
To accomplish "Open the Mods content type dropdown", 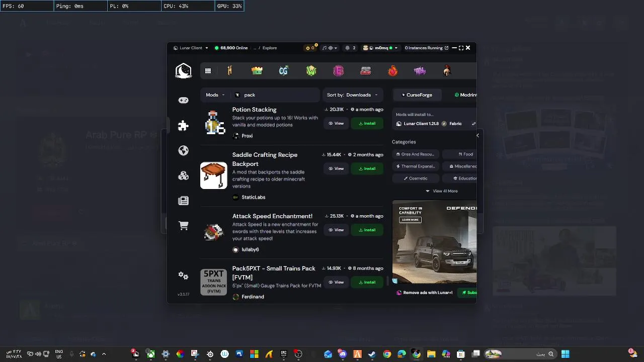I will [215, 95].
